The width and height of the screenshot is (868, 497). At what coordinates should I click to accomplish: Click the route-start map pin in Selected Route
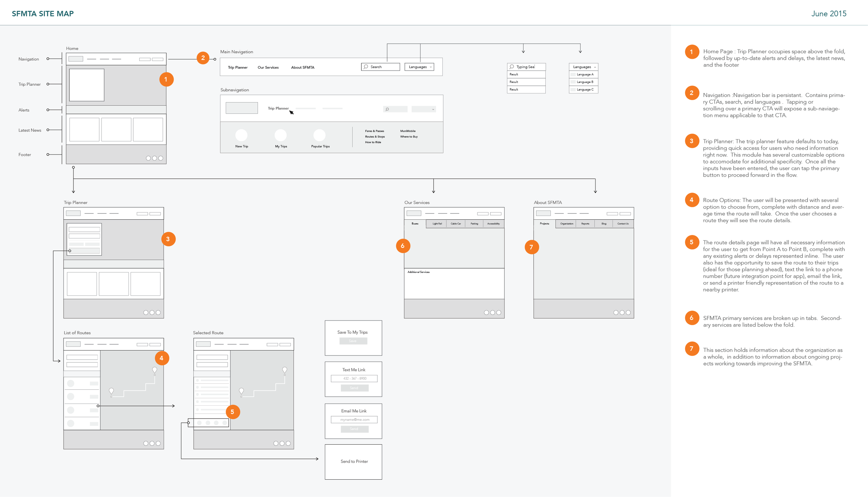tap(241, 391)
